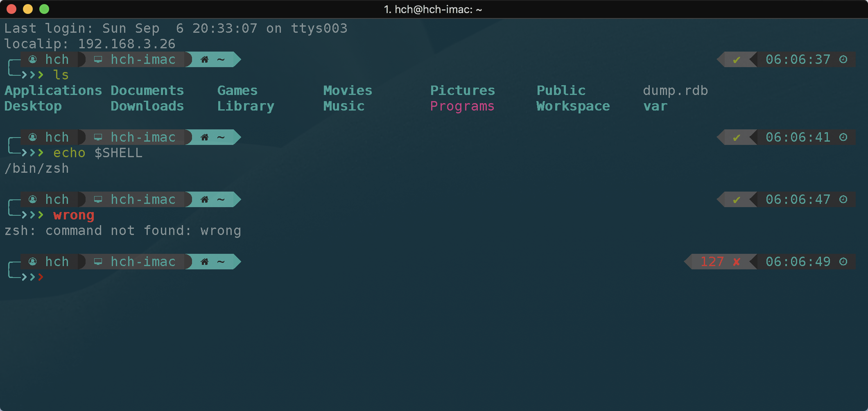
Task: Click the 'zsh: command not found: wrong' line
Action: 123,230
